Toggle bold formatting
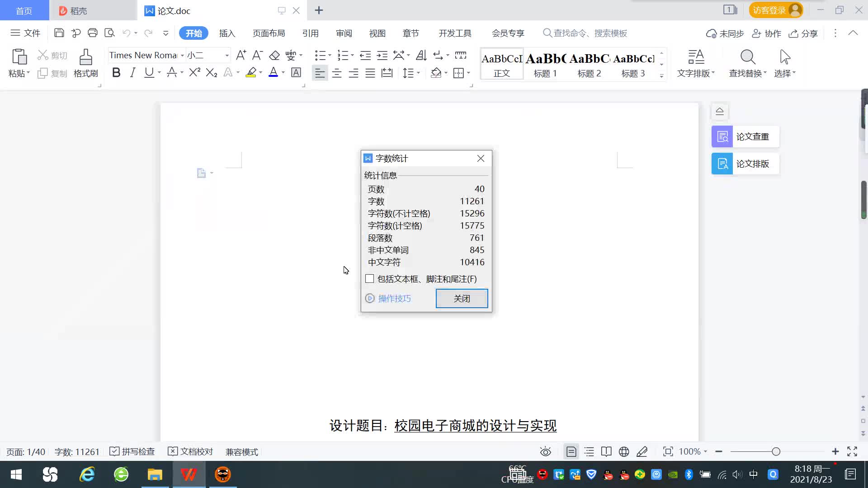868x488 pixels. click(116, 72)
